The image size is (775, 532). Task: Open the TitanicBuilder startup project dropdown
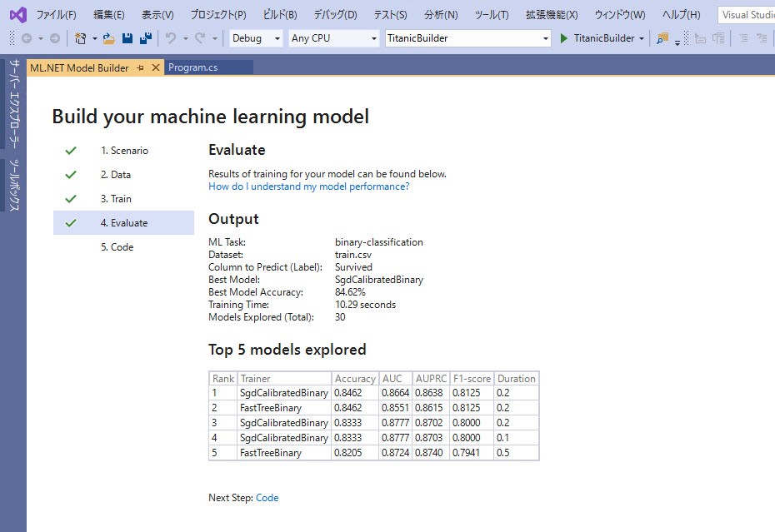[x=468, y=38]
